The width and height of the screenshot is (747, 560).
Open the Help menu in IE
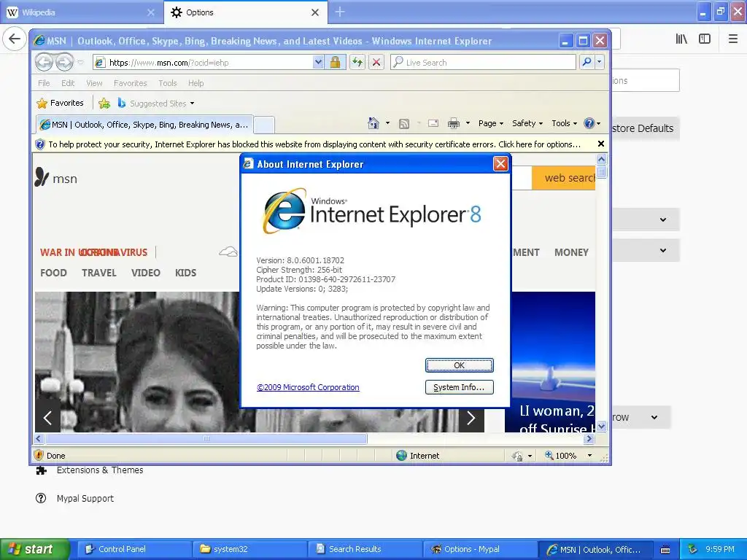click(196, 83)
